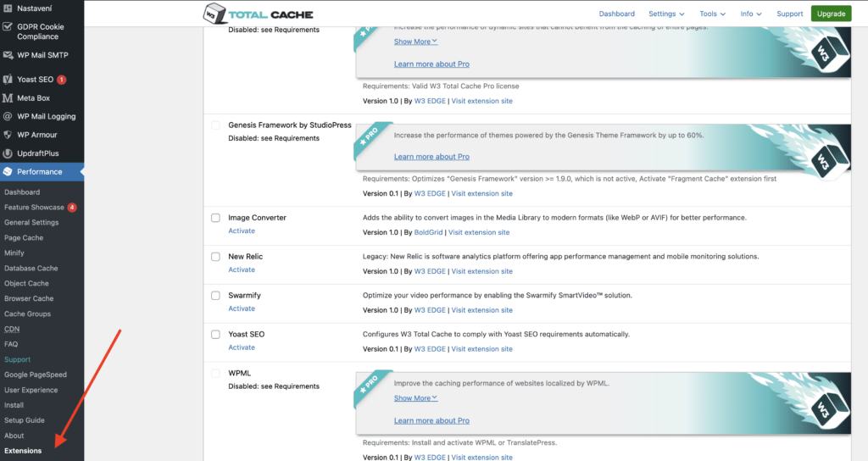Check the Swarmify extension checkbox
The width and height of the screenshot is (868, 461).
[215, 296]
